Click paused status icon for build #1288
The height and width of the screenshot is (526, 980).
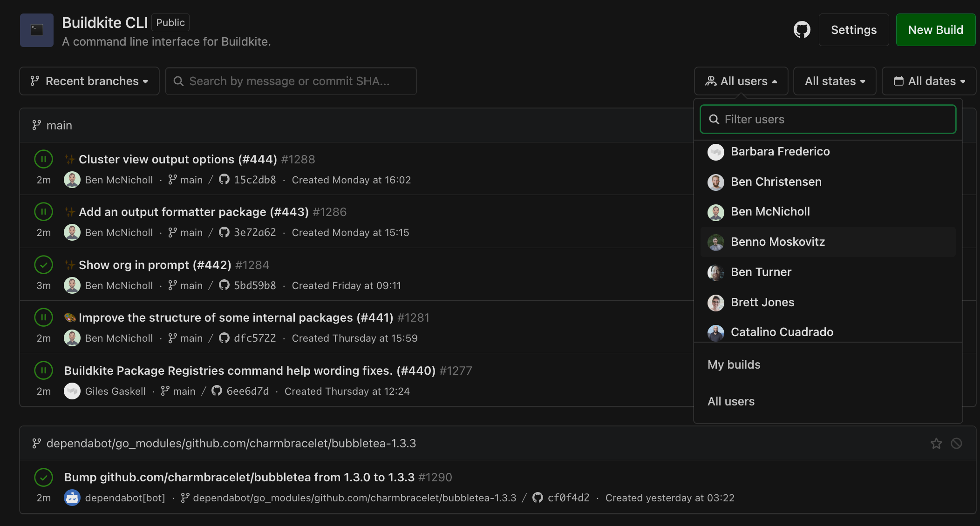[43, 159]
